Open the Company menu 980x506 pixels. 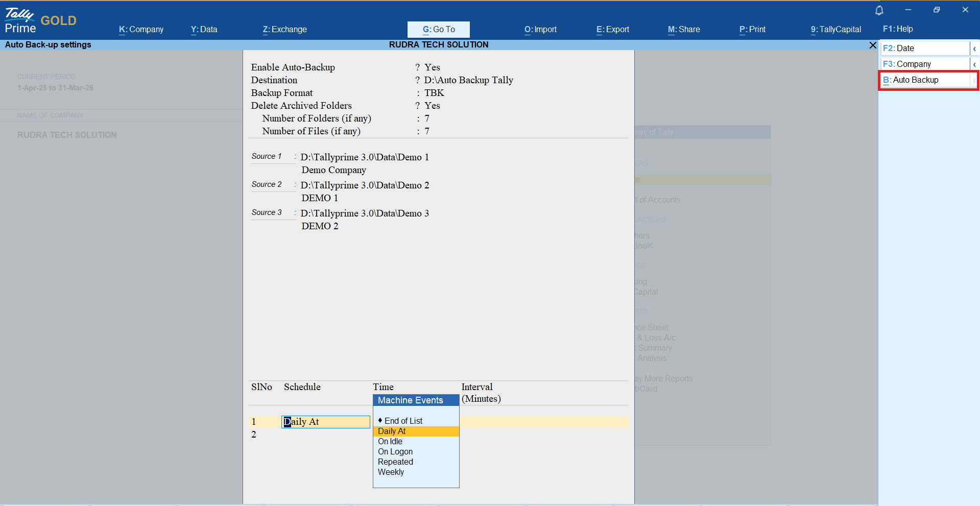(141, 30)
